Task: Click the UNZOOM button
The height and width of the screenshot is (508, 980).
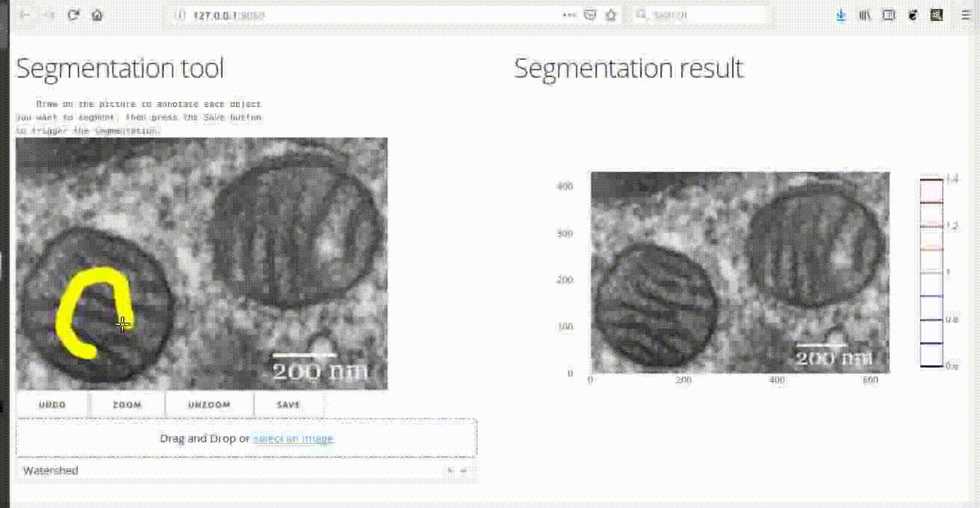Action: (x=209, y=405)
